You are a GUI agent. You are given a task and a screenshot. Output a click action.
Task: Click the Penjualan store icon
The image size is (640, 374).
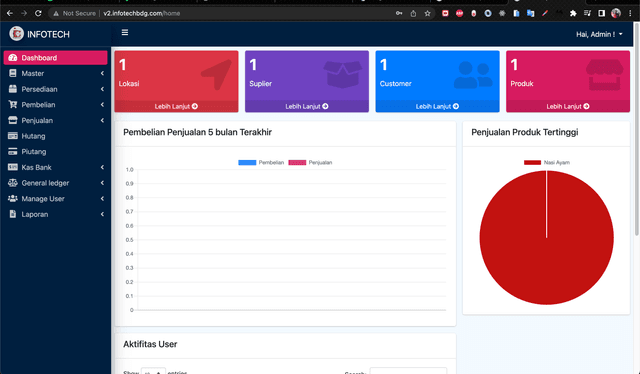13,120
